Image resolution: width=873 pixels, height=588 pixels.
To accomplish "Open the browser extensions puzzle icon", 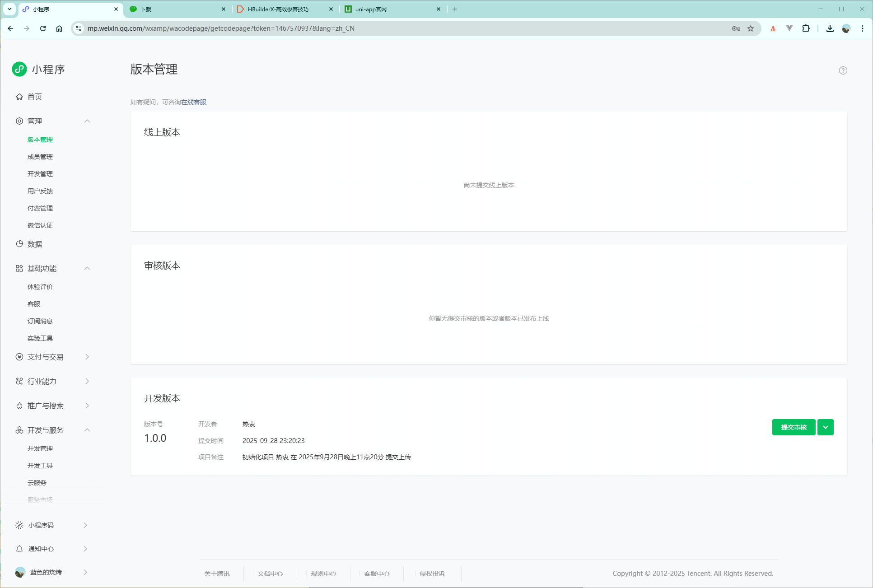I will pyautogui.click(x=806, y=28).
